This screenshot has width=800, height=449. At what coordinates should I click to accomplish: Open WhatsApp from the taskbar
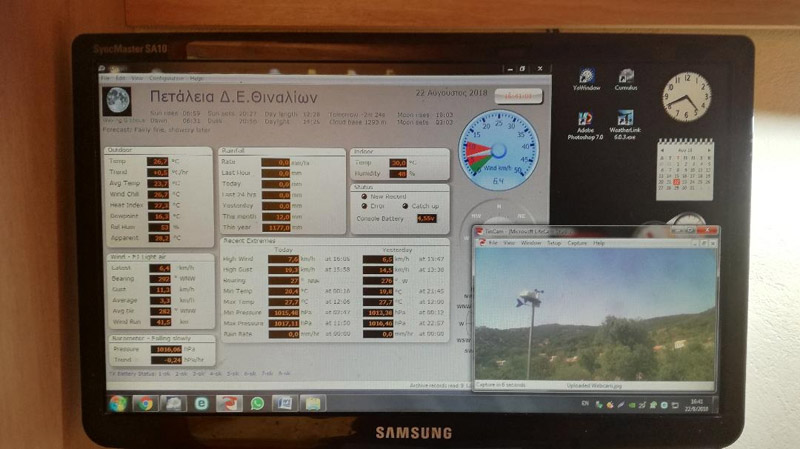[x=257, y=402]
